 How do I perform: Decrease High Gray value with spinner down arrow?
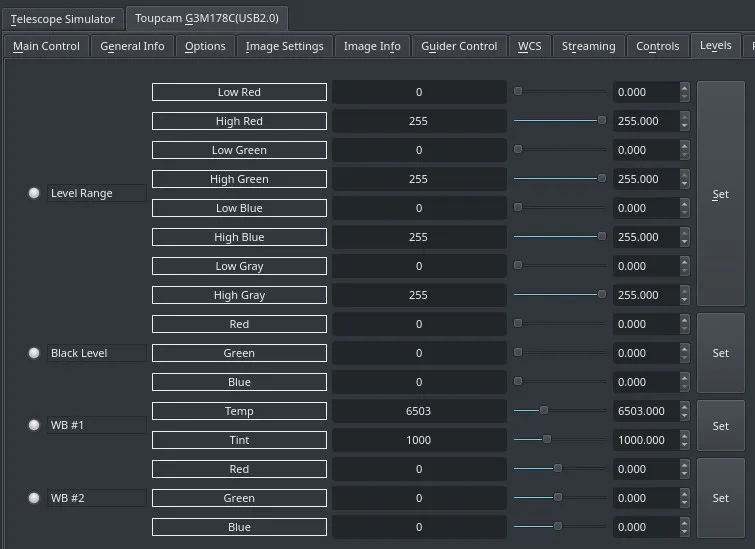coord(684,300)
